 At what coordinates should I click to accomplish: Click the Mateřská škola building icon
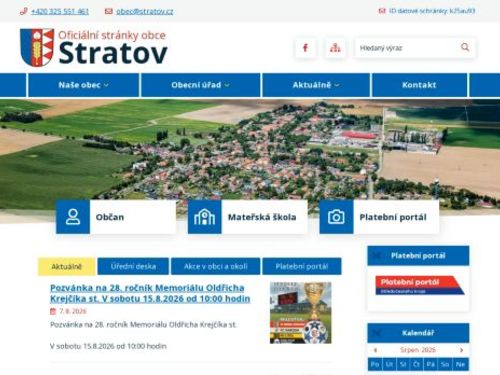204,217
